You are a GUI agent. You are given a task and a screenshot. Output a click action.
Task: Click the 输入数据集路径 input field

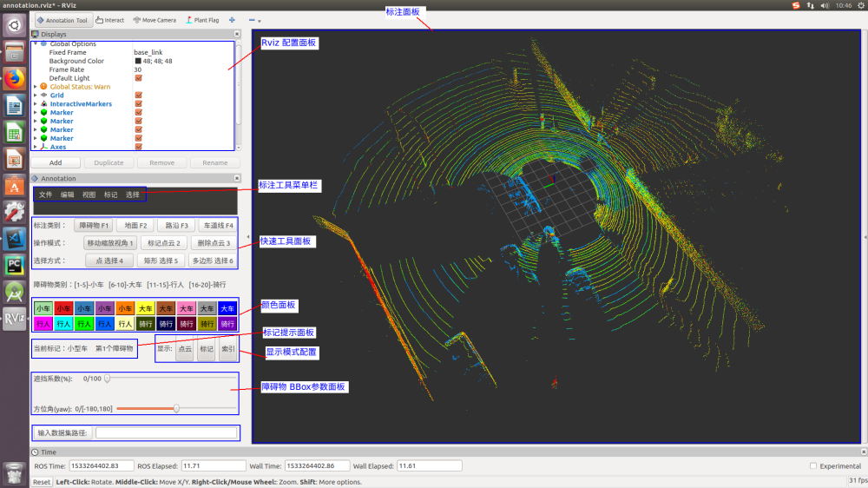tap(166, 432)
